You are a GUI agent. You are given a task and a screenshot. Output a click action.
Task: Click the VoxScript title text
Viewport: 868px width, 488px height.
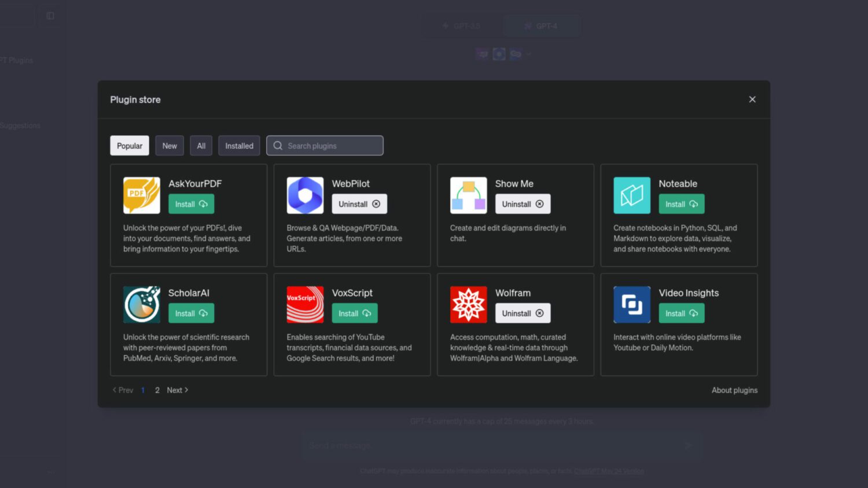(x=352, y=293)
